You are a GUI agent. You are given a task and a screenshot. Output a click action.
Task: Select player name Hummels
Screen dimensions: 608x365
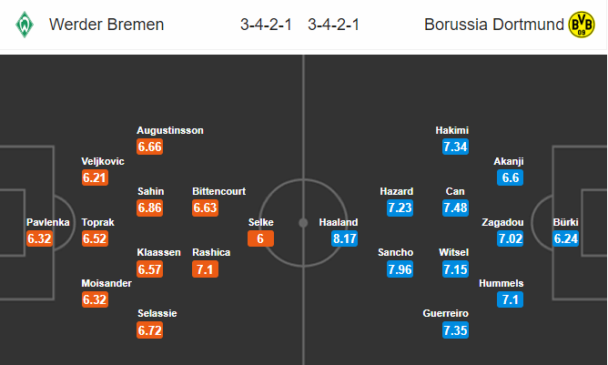[x=501, y=283]
